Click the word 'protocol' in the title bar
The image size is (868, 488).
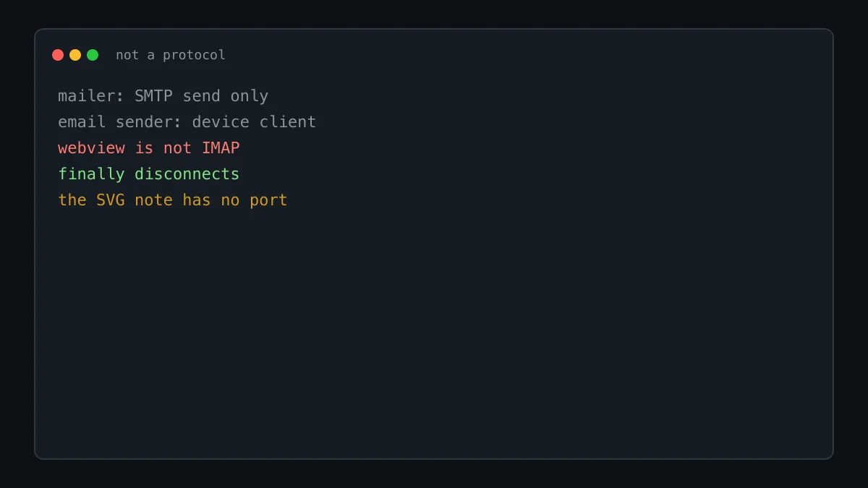[194, 55]
